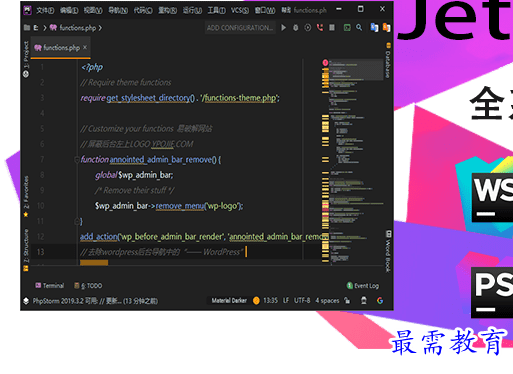Image resolution: width=513 pixels, height=374 pixels.
Task: Open the 代码(C) menu
Action: tap(143, 11)
